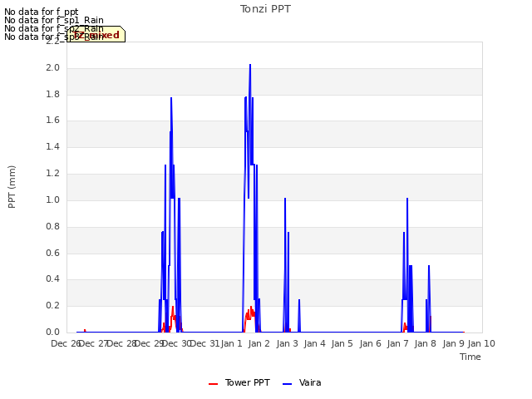Click the 0.6 y-axis tick label
The width and height of the screenshot is (532, 399).
pyautogui.click(x=52, y=253)
